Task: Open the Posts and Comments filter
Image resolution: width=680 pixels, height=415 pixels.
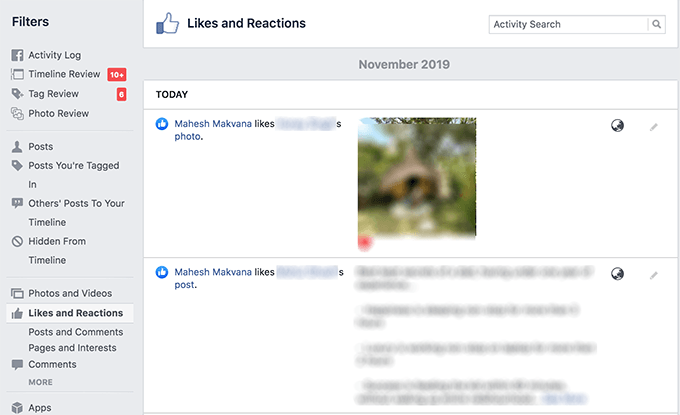Action: (x=75, y=332)
